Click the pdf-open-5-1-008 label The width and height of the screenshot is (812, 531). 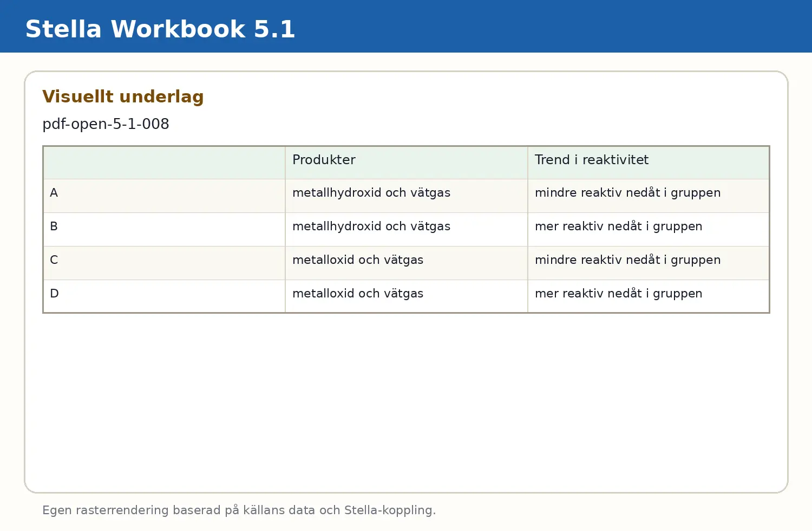tap(106, 124)
